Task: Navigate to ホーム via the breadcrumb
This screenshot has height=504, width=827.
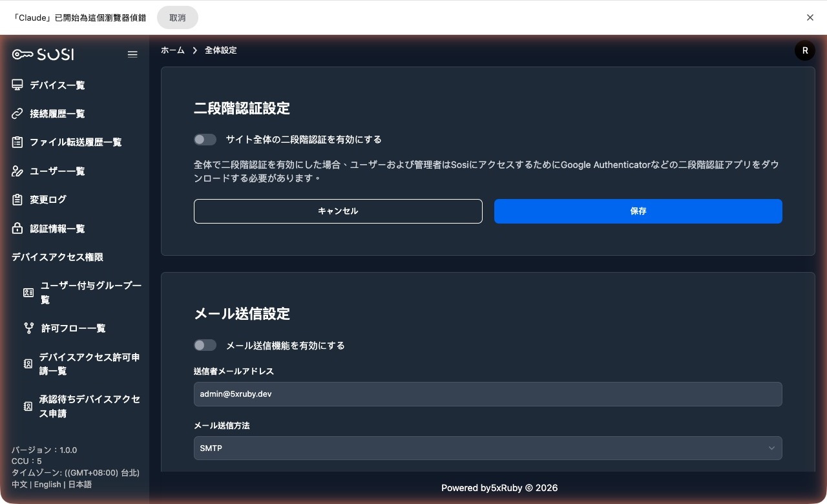Action: tap(173, 50)
